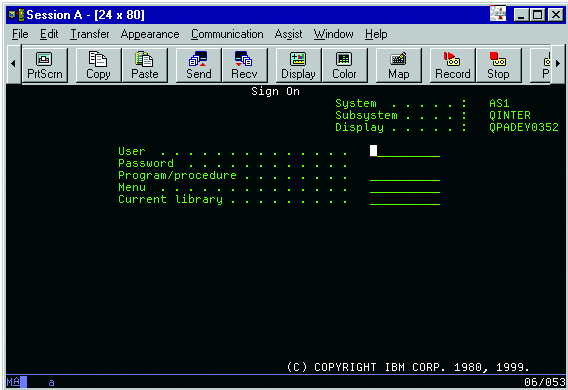Screen dimensions: 568x390
Task: Click the Menu input field
Action: (x=405, y=187)
